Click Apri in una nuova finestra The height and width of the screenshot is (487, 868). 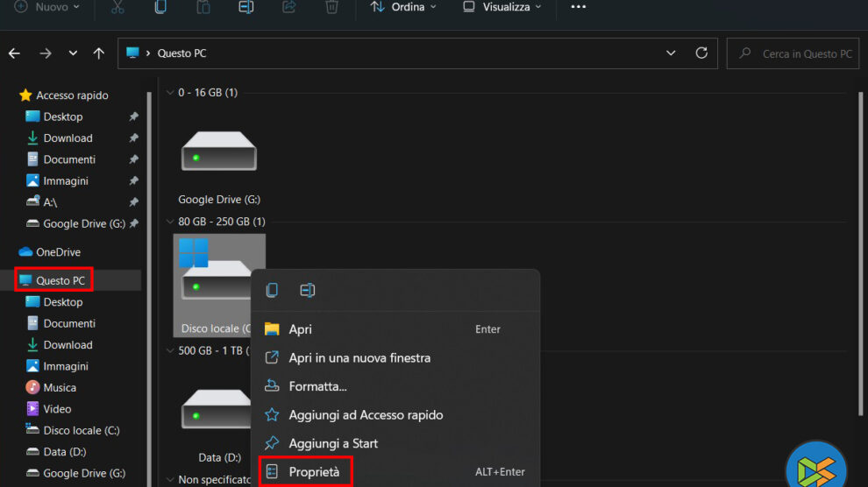(359, 358)
